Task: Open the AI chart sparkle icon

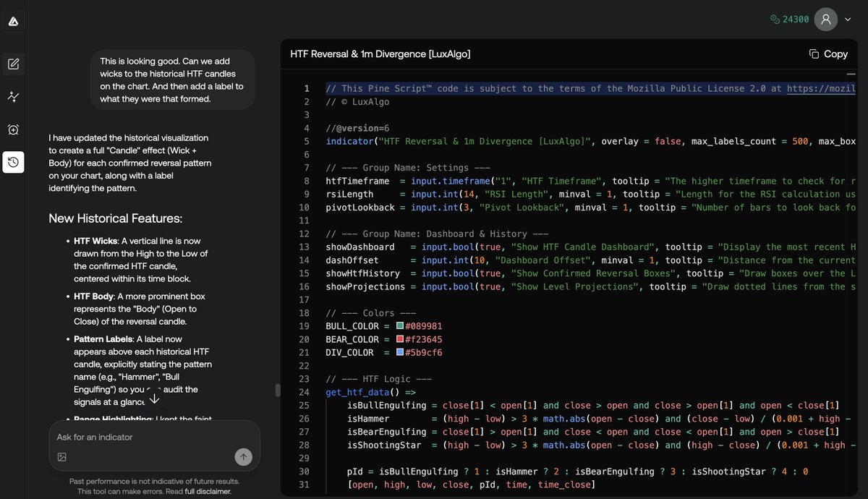Action: [x=13, y=96]
